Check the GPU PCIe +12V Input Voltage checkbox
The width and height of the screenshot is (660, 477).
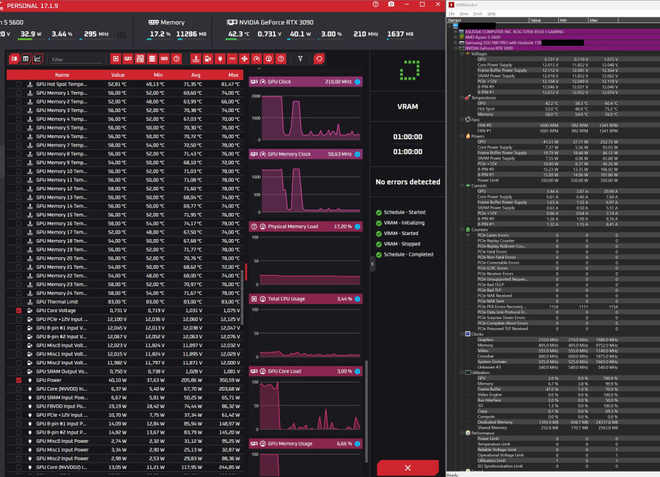tap(19, 319)
